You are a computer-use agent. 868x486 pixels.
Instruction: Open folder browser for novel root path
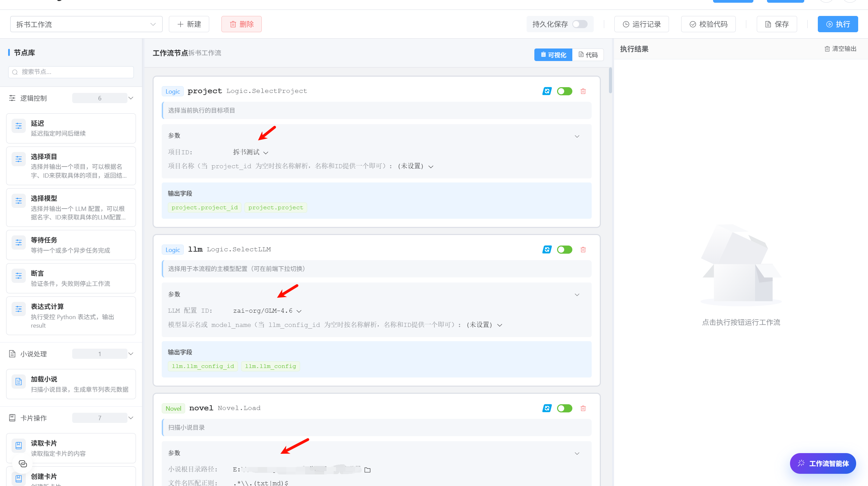click(x=367, y=470)
